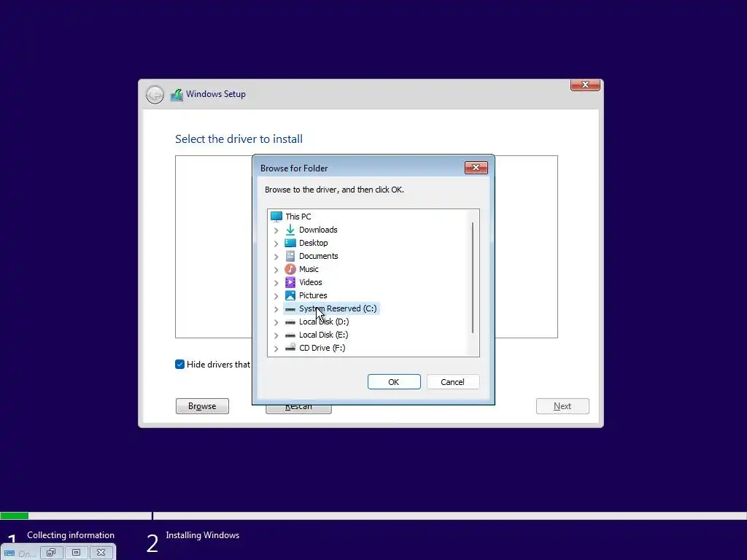
Task: Uncheck Hide drivers that aren't compatible checkbox
Action: [179, 365]
